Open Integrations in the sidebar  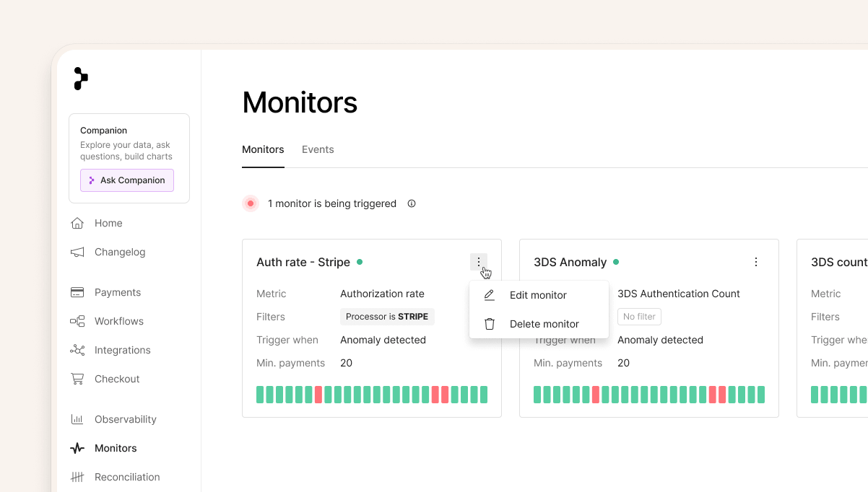click(110, 350)
